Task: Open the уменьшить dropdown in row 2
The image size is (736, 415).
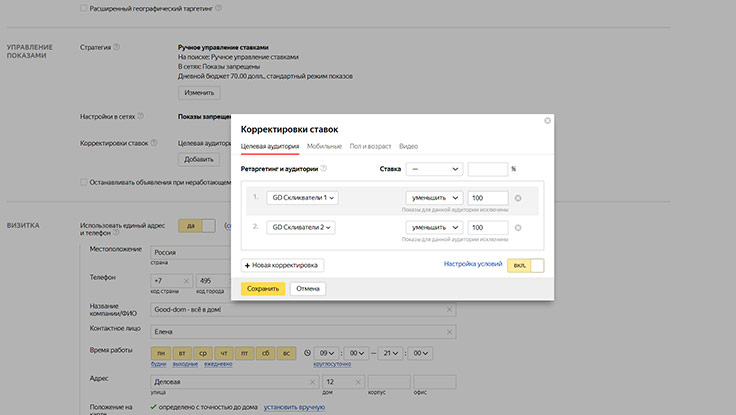Action: (434, 228)
